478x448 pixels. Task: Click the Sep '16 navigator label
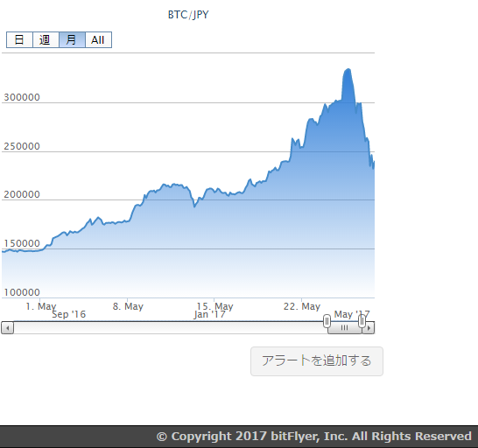tap(69, 314)
